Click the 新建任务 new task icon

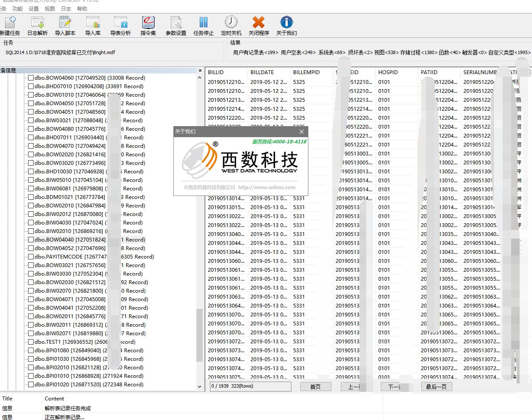tap(9, 26)
